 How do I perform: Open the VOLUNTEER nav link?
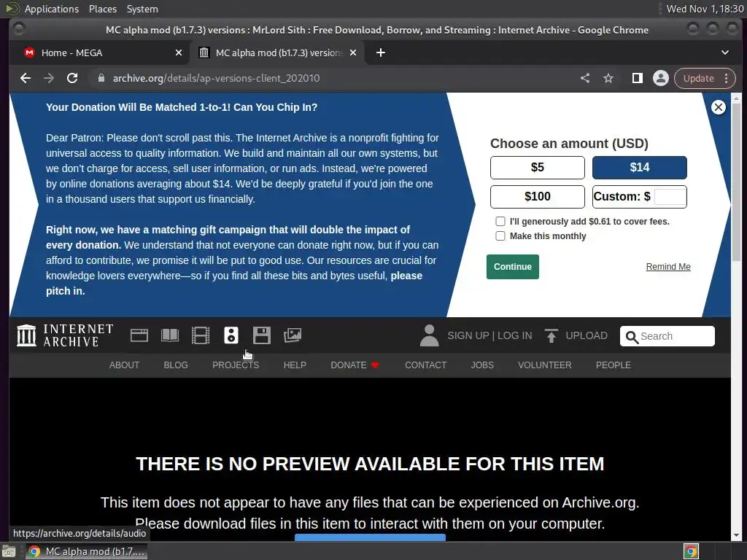(x=544, y=365)
